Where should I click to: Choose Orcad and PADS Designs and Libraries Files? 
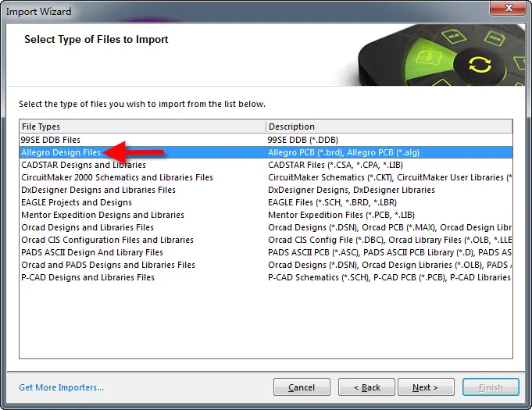pos(266,265)
